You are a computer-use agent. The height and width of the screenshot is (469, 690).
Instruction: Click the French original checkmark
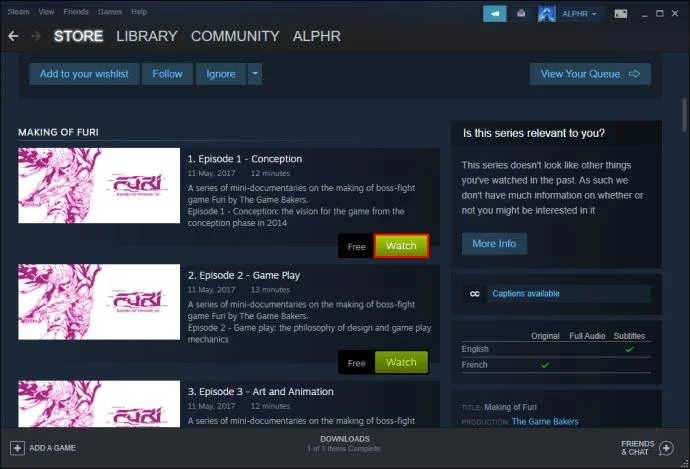click(545, 365)
